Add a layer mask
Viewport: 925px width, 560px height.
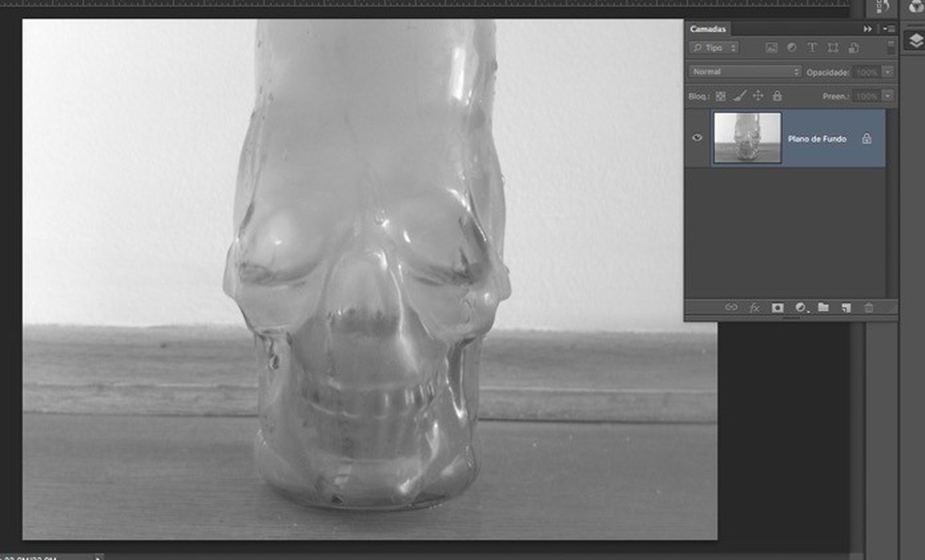click(777, 307)
